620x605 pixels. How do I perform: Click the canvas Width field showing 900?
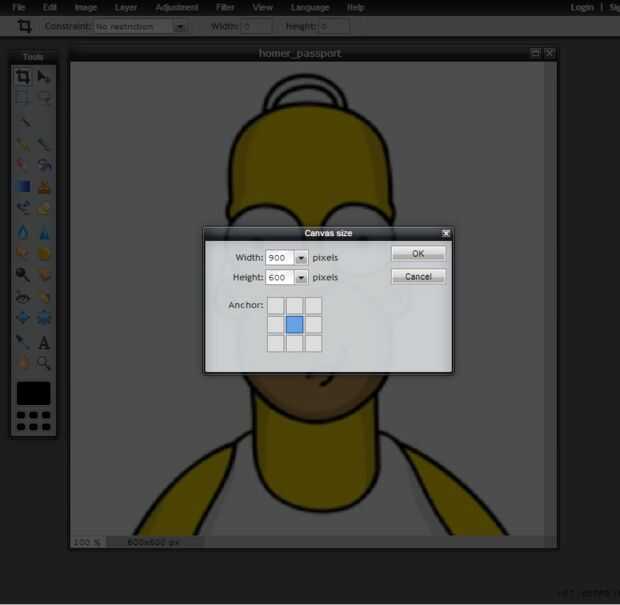[x=280, y=258]
